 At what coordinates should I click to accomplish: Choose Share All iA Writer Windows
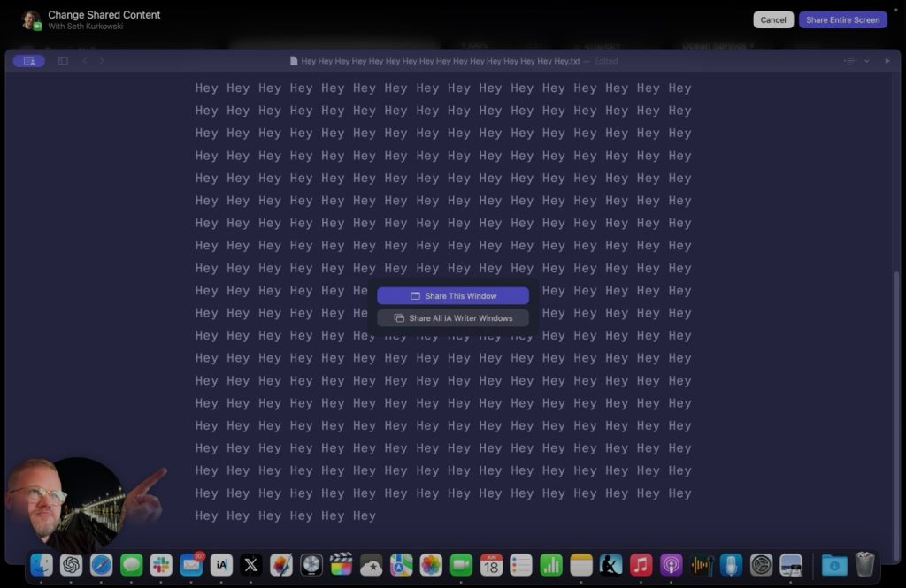[453, 318]
